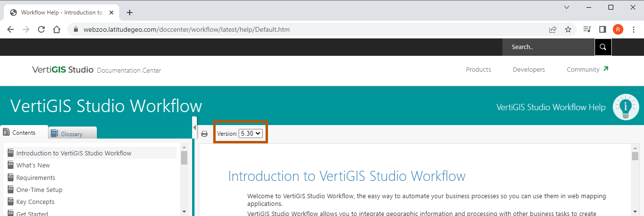Open a new browser tab with plus
This screenshot has width=644, height=216.
[129, 13]
